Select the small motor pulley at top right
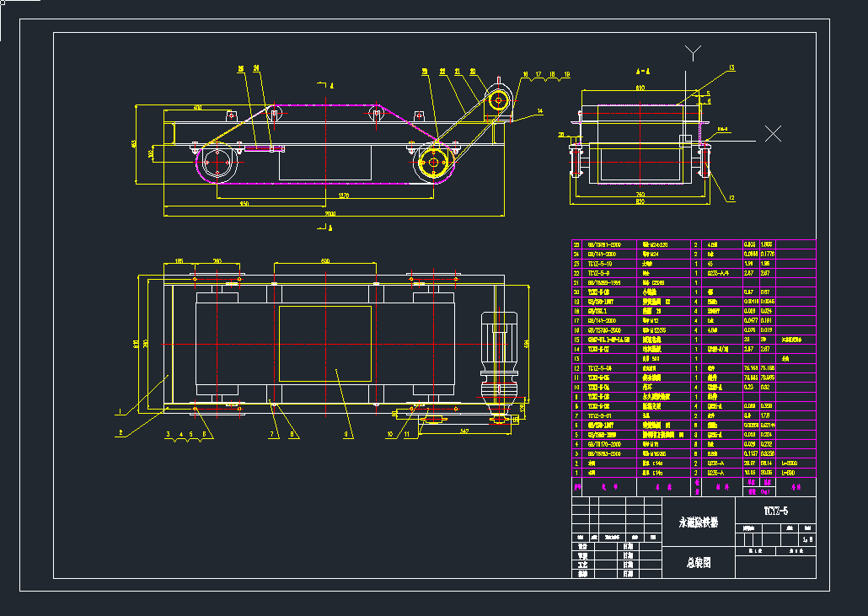The height and width of the screenshot is (616, 868). 497,100
